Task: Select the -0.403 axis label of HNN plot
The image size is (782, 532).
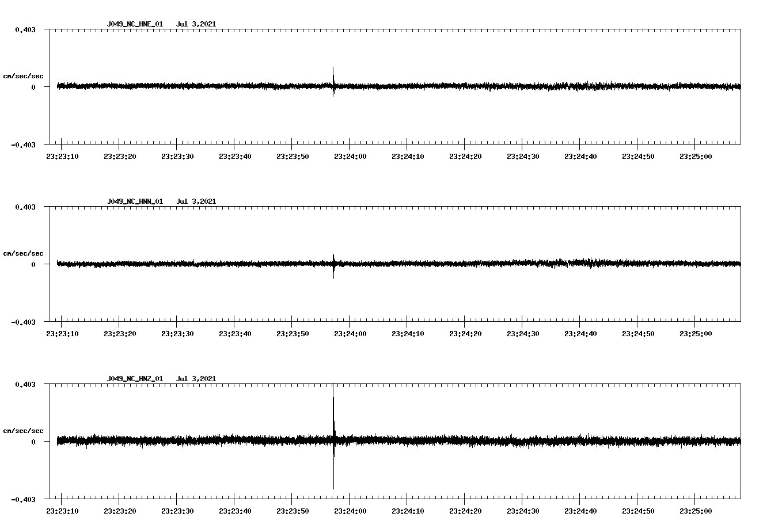Action: [23, 322]
